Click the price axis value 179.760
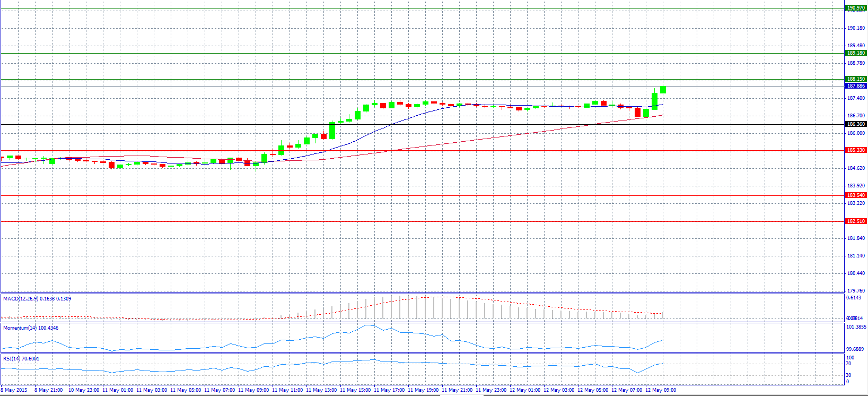 coord(856,291)
